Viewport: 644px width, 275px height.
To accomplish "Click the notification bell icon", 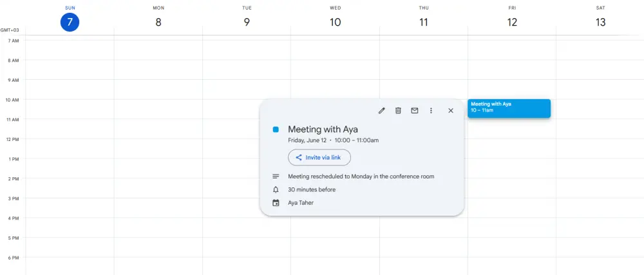I will point(276,189).
